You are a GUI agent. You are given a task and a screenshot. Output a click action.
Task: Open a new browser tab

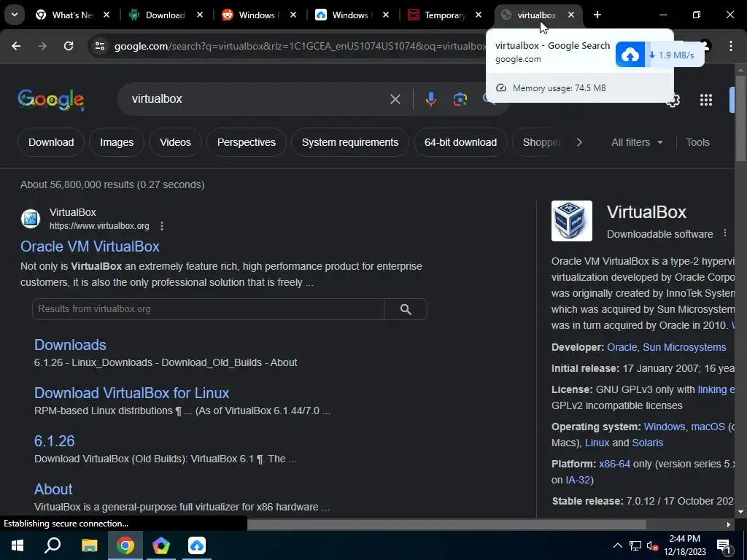click(x=597, y=15)
